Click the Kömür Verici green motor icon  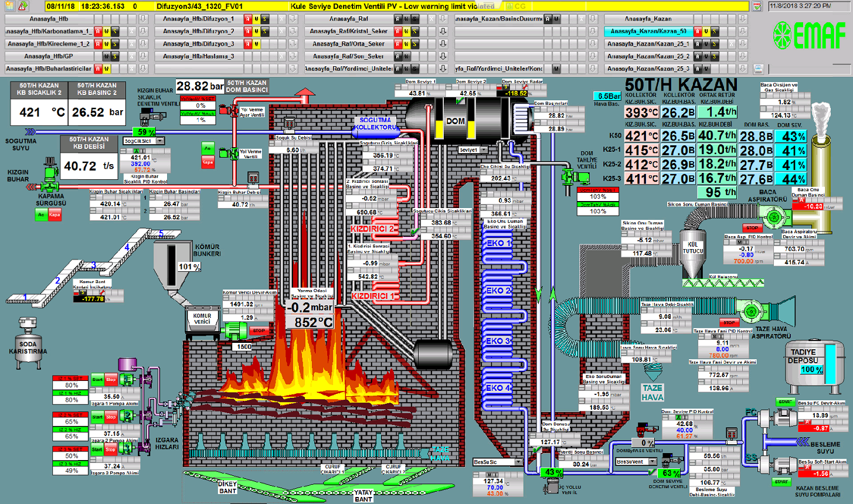pyautogui.click(x=236, y=331)
